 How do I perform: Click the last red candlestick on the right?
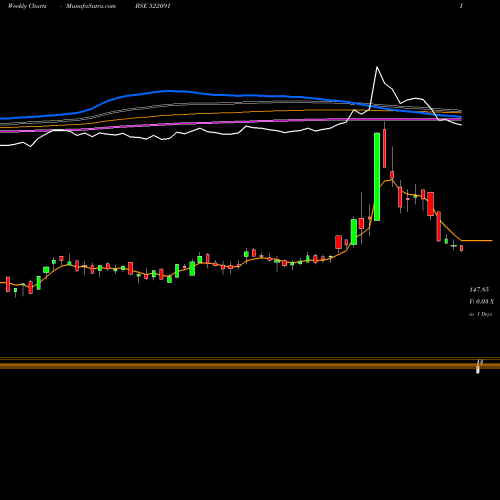coord(462,248)
